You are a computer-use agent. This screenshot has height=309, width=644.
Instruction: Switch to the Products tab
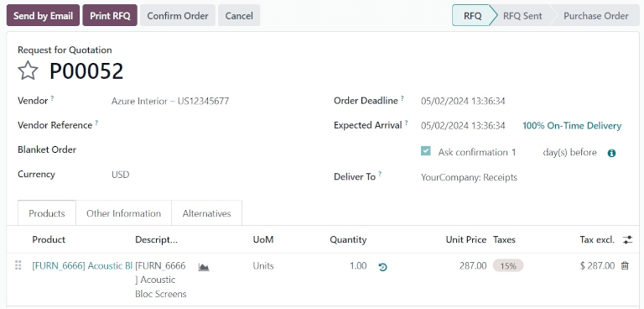[x=47, y=213]
